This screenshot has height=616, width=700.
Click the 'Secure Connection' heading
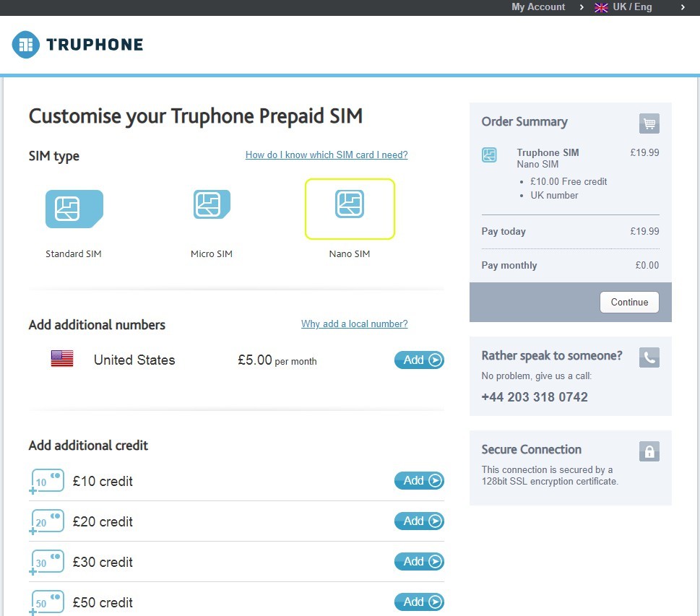pyautogui.click(x=531, y=449)
